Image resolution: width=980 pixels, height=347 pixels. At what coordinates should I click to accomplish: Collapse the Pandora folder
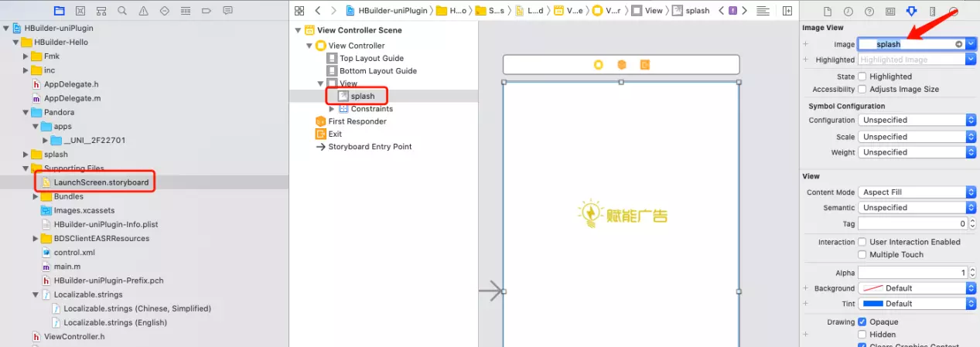pyautogui.click(x=26, y=112)
